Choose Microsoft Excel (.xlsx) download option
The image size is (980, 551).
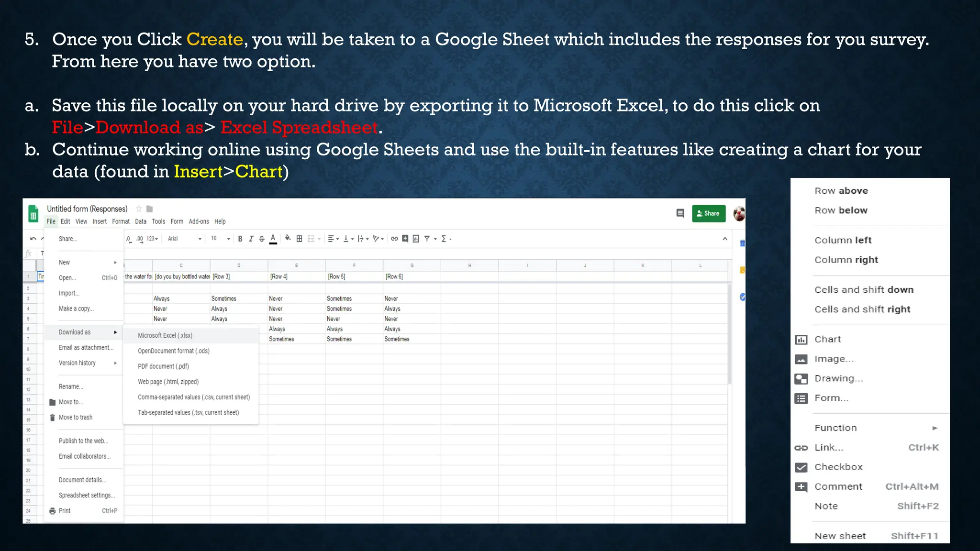click(165, 336)
